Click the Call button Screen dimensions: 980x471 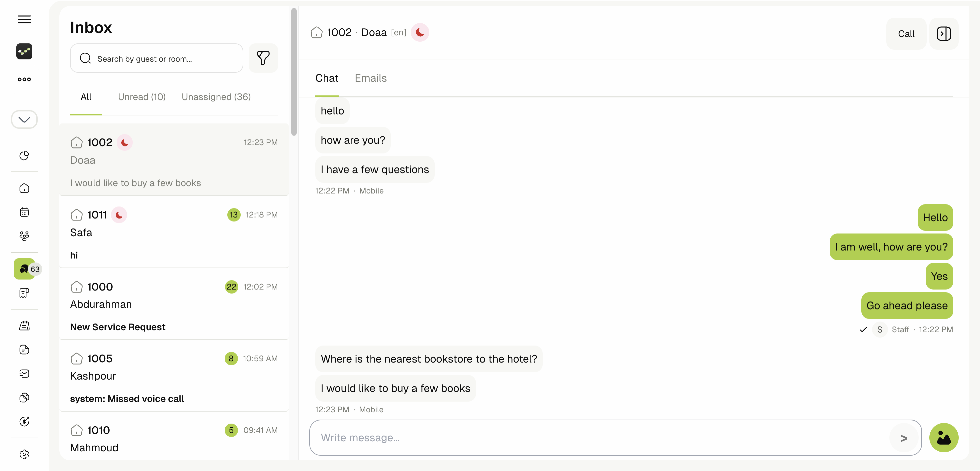click(x=906, y=33)
